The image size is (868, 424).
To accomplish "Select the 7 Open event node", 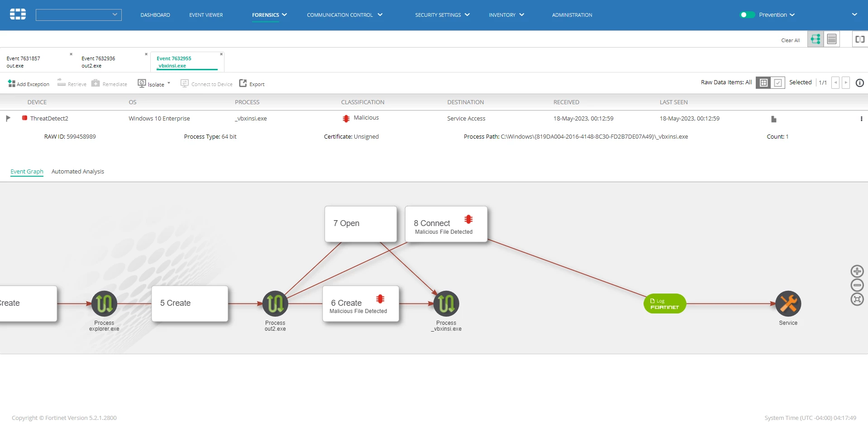I will [361, 224].
